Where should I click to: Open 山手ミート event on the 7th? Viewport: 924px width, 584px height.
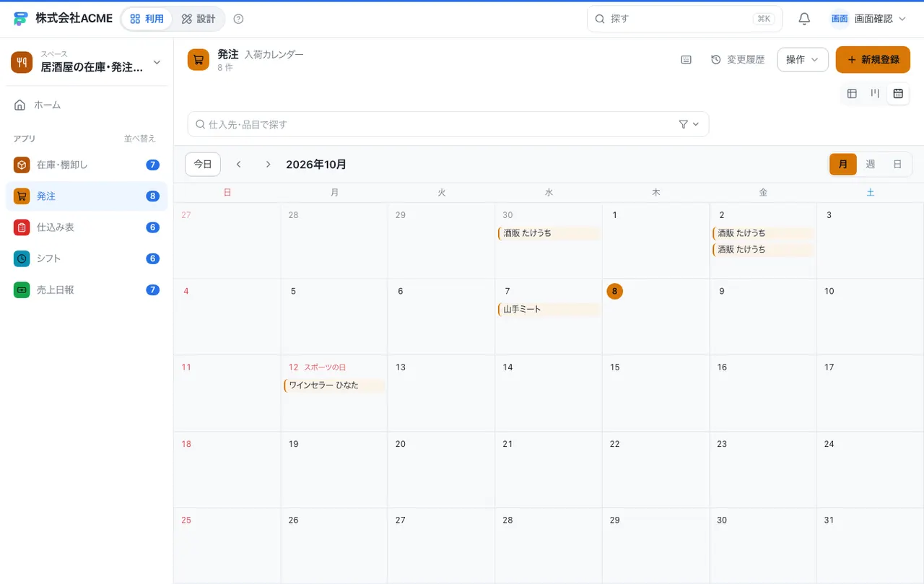(x=549, y=309)
